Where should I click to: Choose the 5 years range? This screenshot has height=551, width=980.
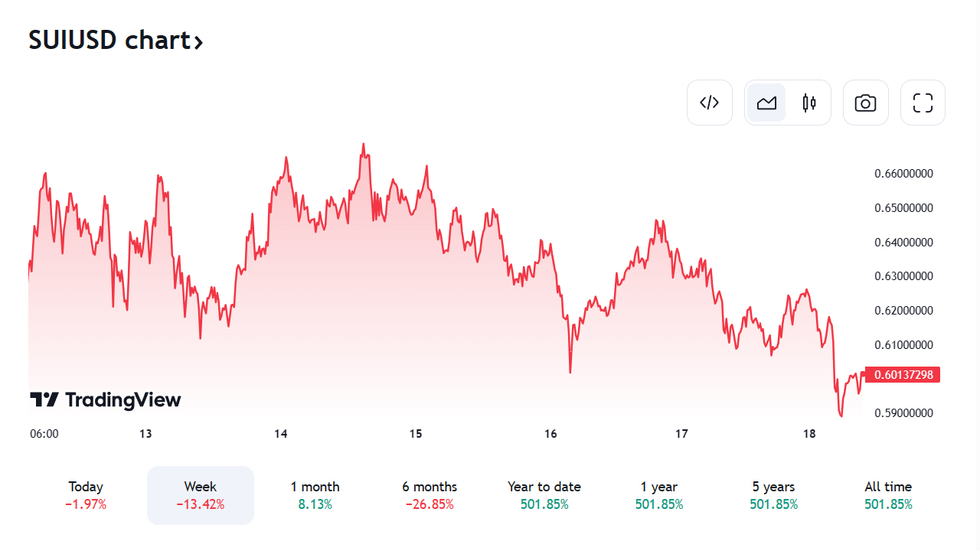pos(773,495)
